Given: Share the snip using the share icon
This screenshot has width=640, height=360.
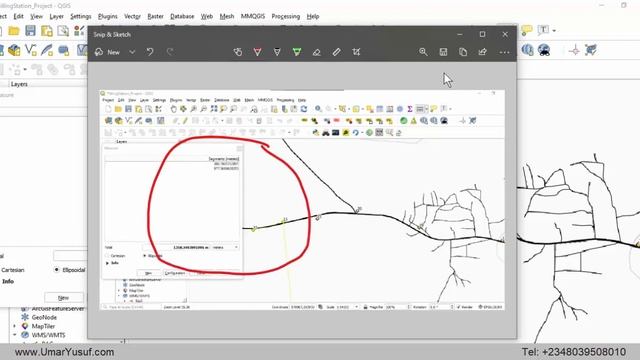Looking at the screenshot, I should click(482, 52).
